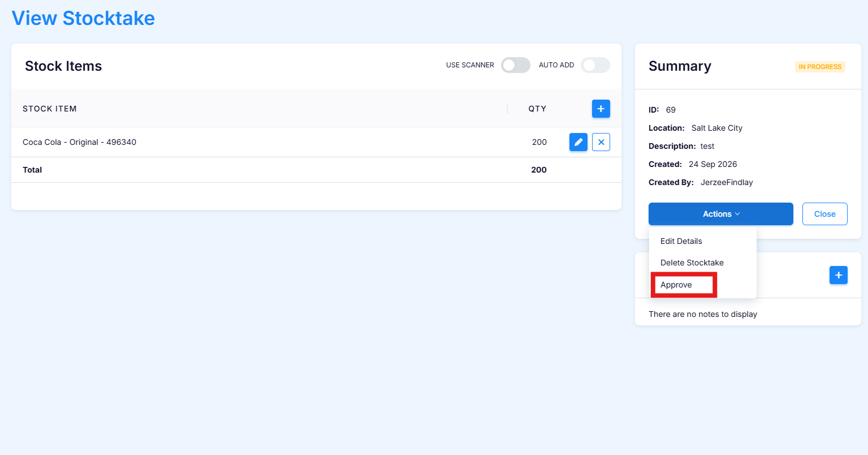Toggle the Use Scanner switch

[516, 65]
